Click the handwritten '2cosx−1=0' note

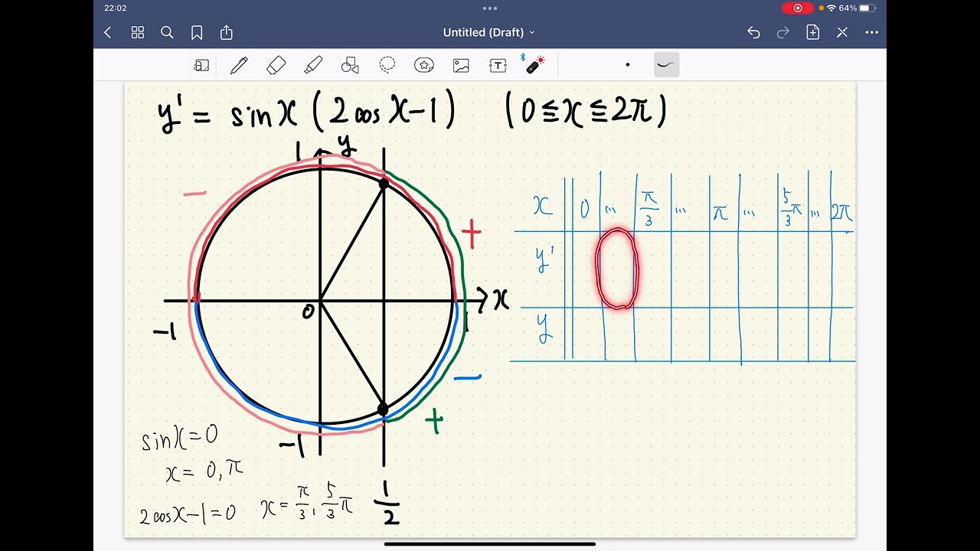(x=188, y=514)
